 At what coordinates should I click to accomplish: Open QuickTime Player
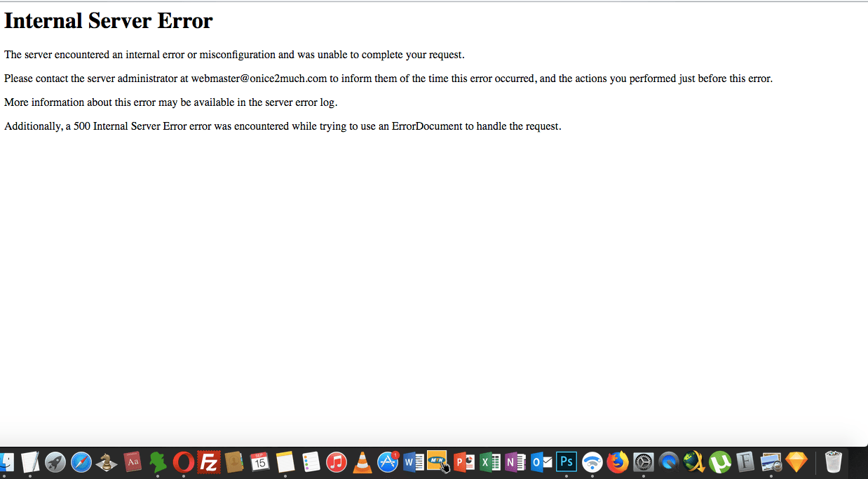coord(670,462)
